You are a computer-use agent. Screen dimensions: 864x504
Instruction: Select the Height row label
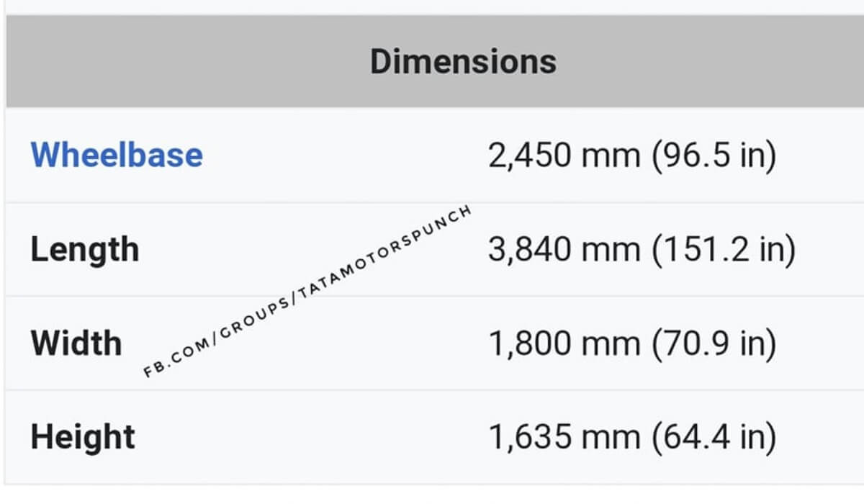click(83, 437)
